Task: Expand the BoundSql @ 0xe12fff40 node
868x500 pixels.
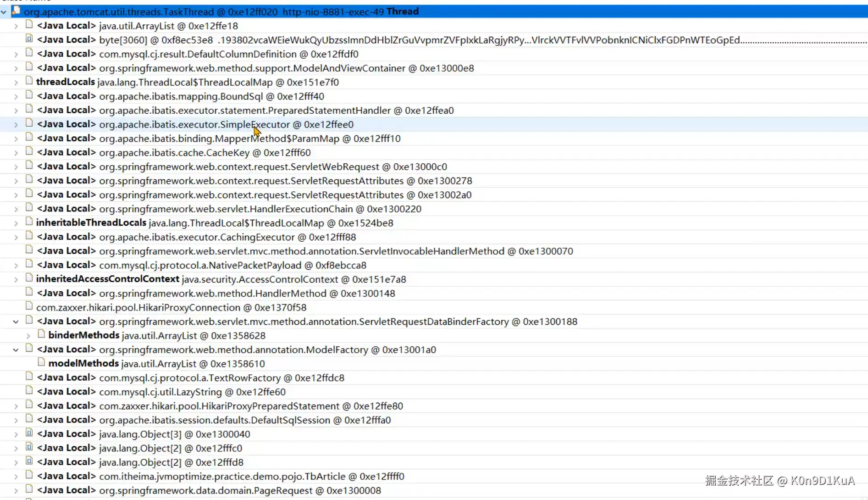Action: (x=16, y=97)
